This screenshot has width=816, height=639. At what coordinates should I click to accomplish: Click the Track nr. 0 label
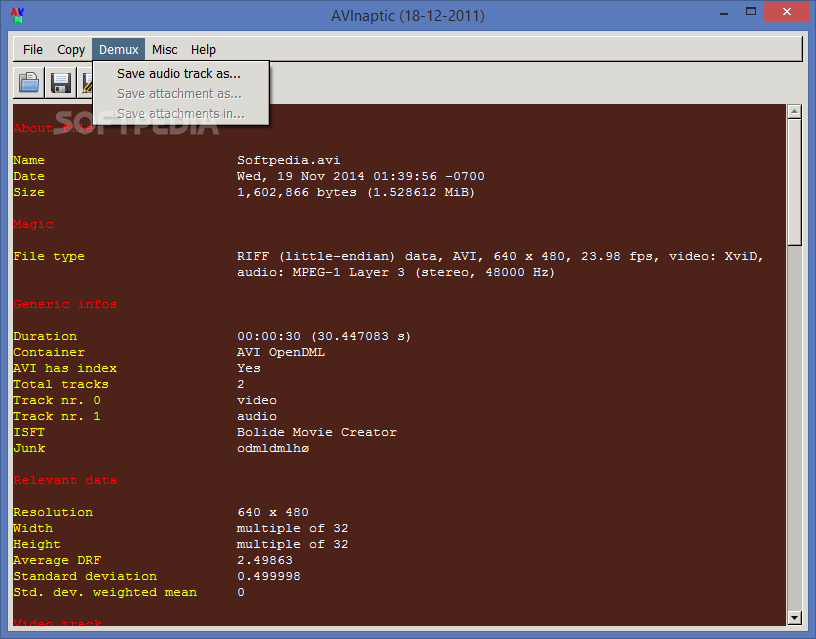pyautogui.click(x=57, y=401)
